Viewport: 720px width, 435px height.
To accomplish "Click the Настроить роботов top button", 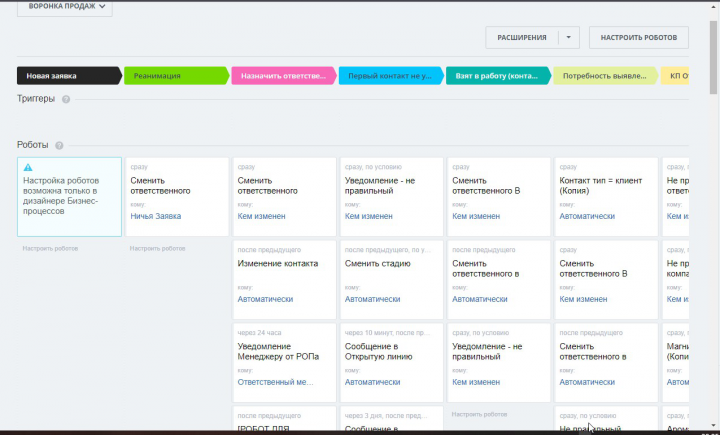I will pos(639,38).
